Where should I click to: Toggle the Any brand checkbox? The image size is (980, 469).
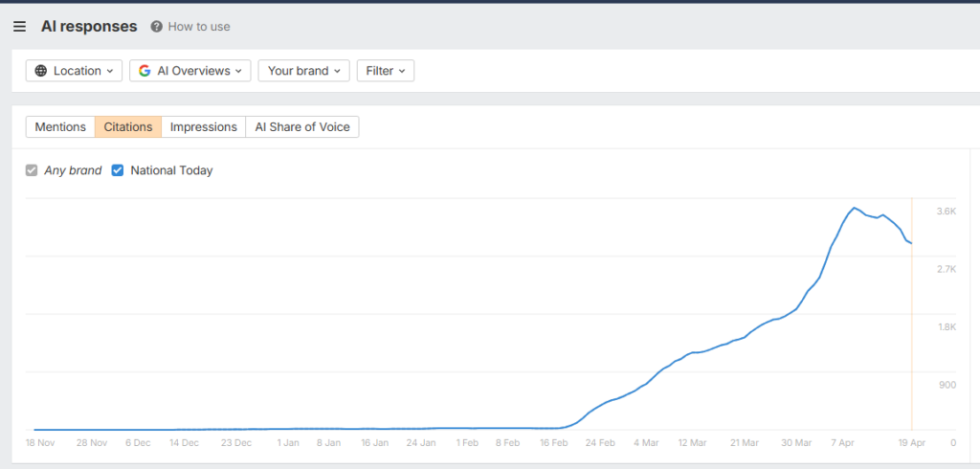point(33,170)
